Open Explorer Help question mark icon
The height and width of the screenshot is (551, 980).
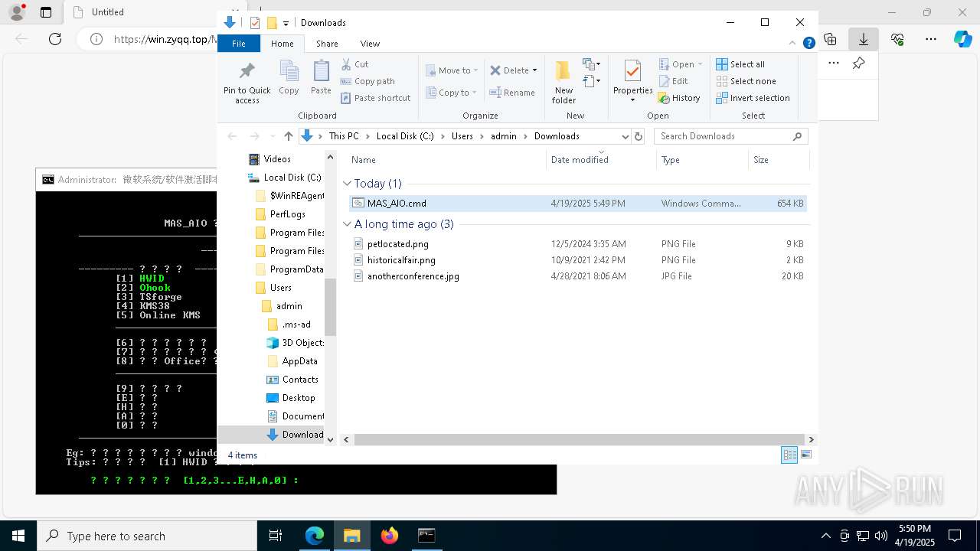tap(808, 44)
